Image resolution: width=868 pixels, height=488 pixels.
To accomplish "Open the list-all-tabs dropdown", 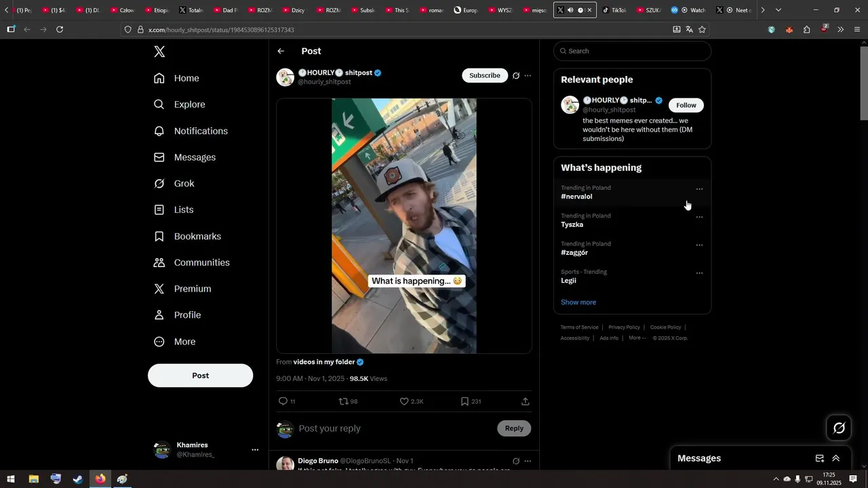I will [778, 10].
